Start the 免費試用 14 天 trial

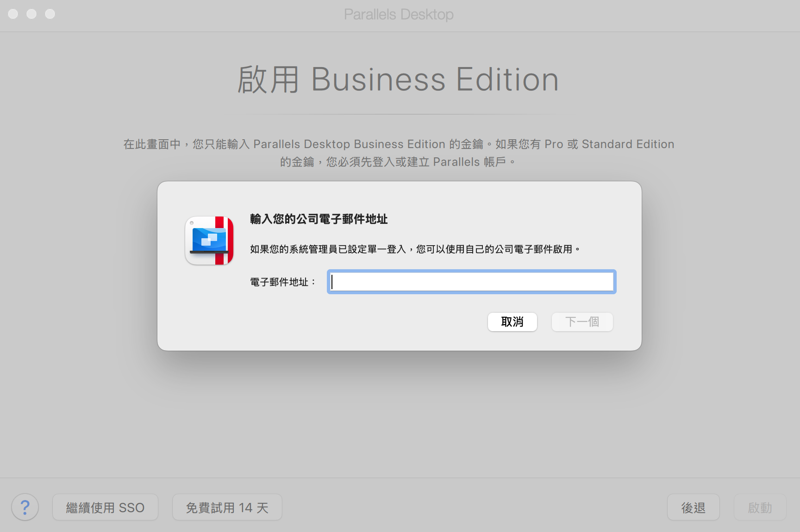227,507
